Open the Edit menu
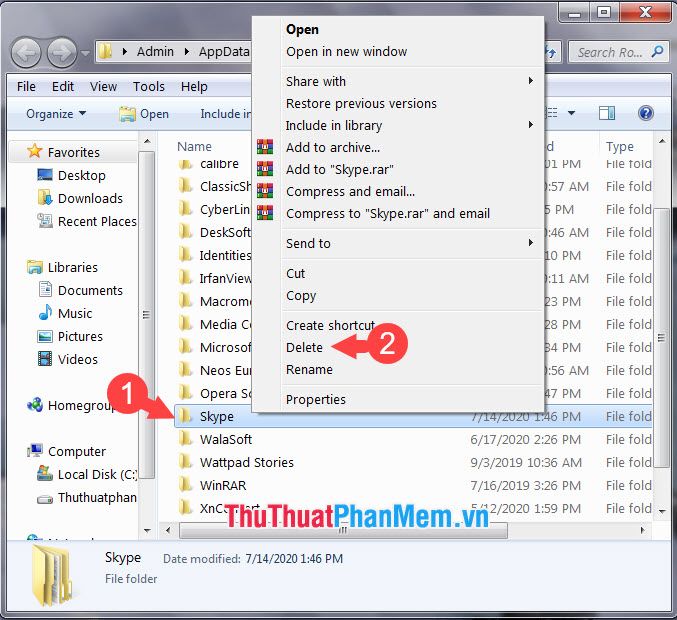Viewport: 677px width, 620px height. pos(63,86)
